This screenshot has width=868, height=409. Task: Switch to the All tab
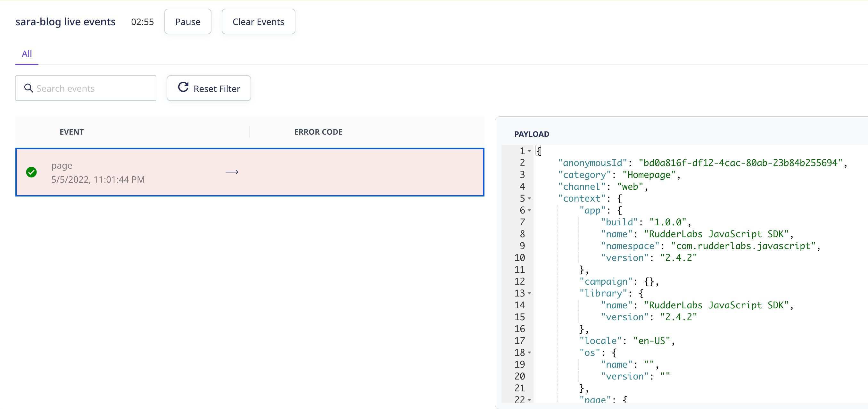27,54
